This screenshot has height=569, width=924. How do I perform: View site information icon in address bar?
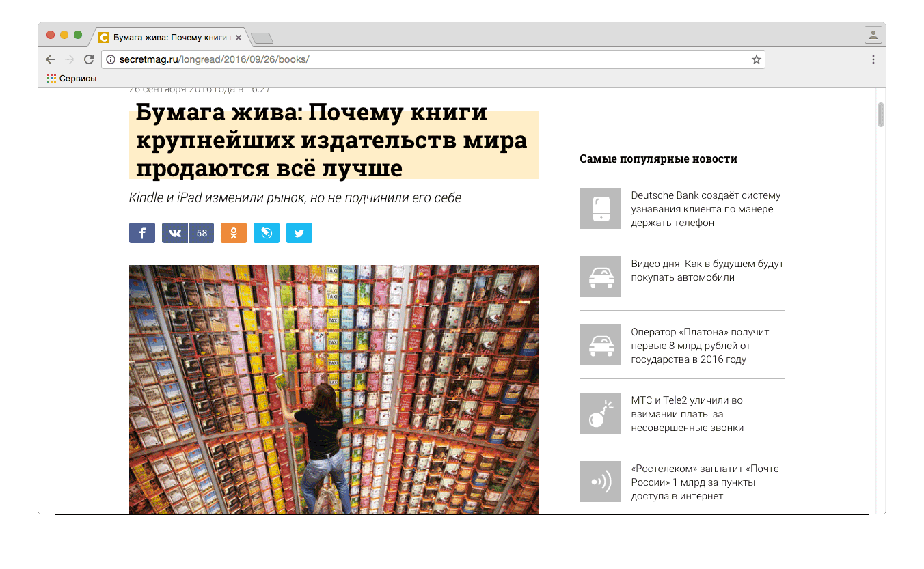pyautogui.click(x=111, y=59)
